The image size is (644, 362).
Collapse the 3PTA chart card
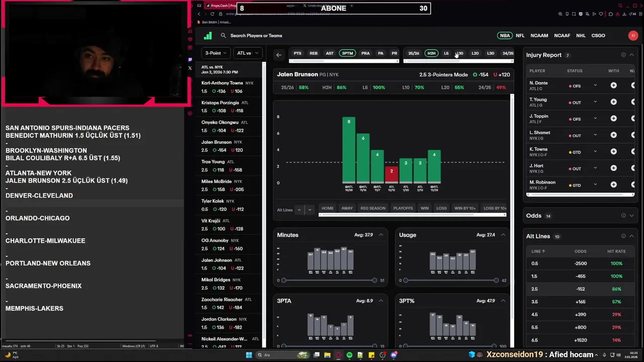coord(381,301)
